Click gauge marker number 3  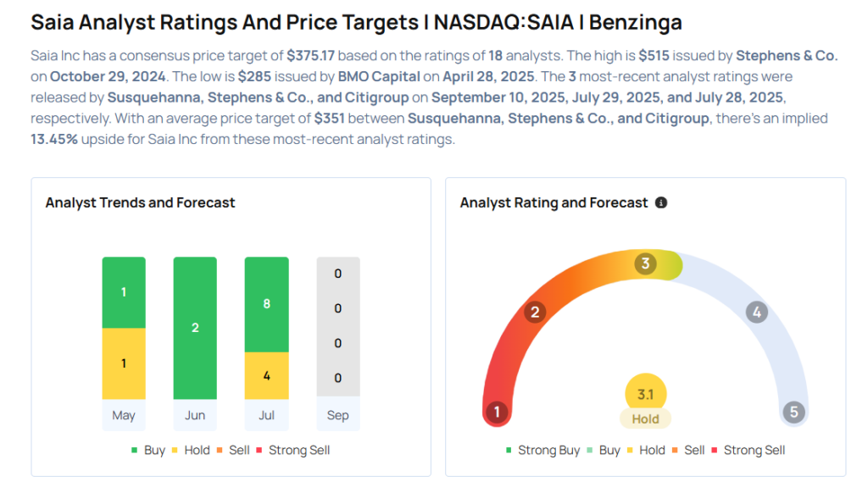pos(645,263)
